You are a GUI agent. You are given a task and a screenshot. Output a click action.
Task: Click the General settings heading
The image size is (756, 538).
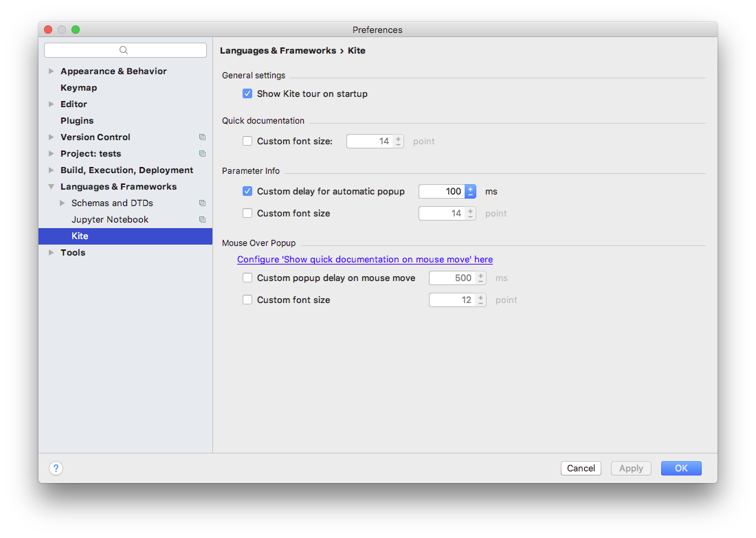click(x=254, y=75)
